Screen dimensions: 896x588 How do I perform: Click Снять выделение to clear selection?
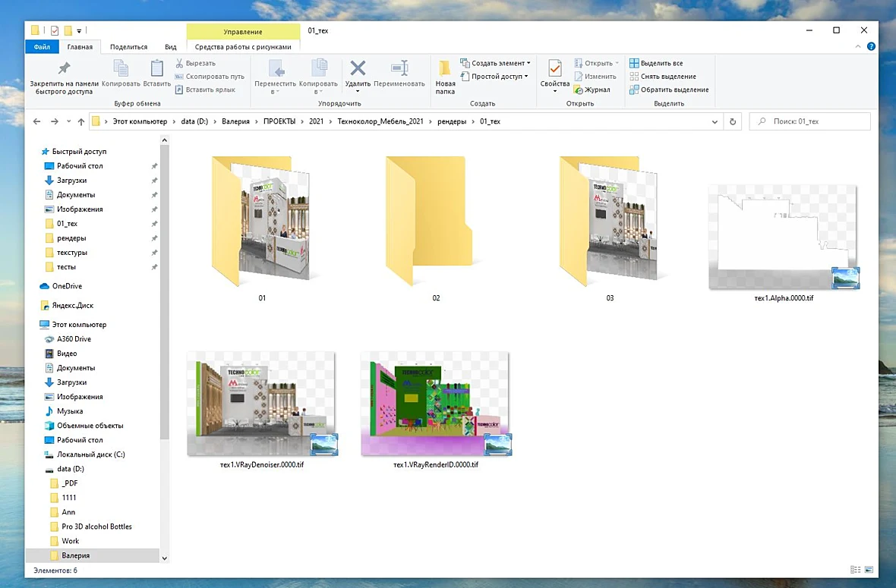click(663, 77)
